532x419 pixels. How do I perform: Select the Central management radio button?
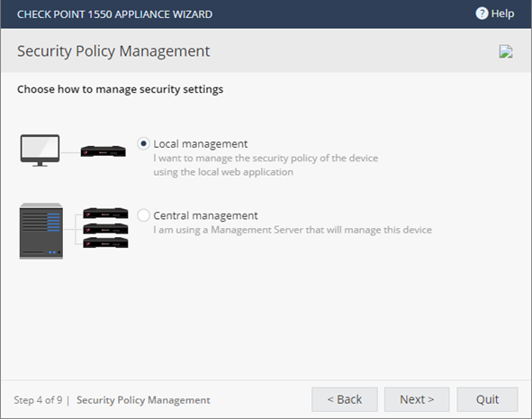click(143, 215)
